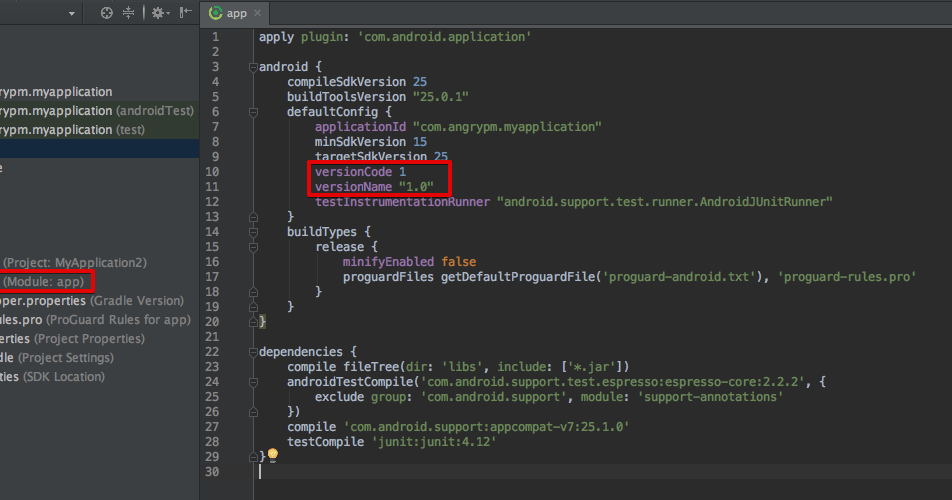Open the SDK Location properties file
Image resolution: width=952 pixels, height=500 pixels.
[100, 377]
